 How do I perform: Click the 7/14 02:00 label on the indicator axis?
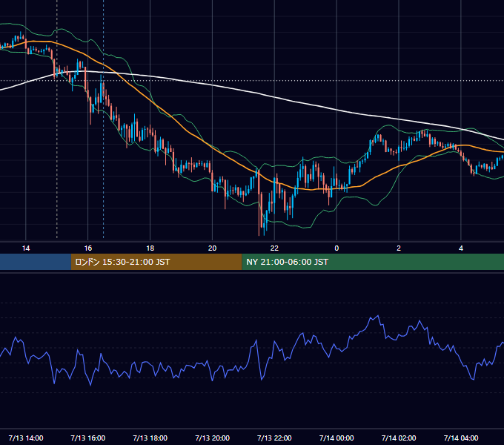point(399,438)
